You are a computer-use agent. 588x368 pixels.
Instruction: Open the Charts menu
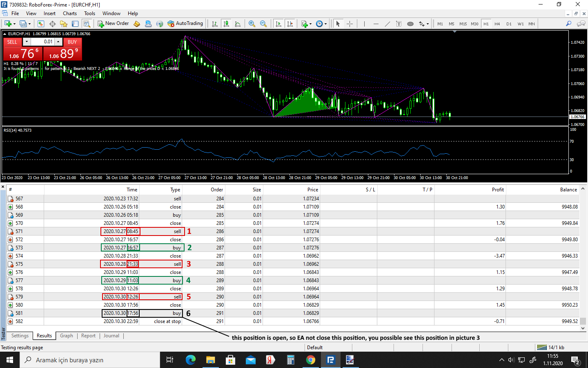[x=70, y=13]
